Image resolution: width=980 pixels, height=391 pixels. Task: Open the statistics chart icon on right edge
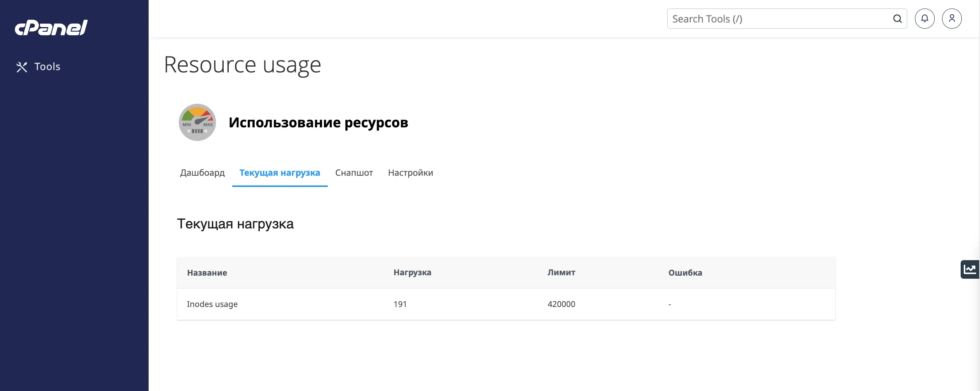(970, 269)
